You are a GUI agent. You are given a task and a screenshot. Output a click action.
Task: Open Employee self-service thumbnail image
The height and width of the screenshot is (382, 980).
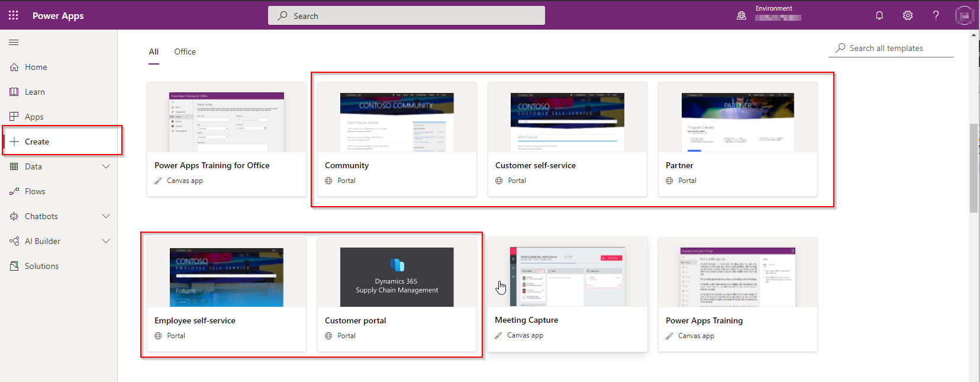coord(227,277)
